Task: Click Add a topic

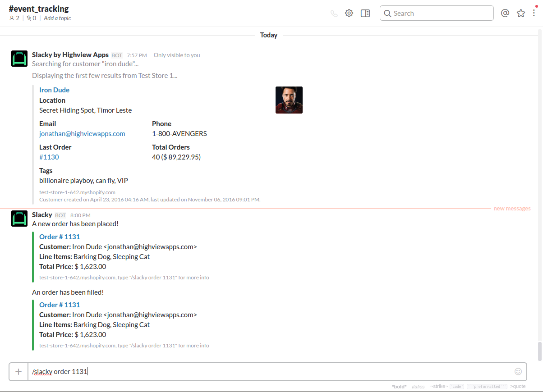Action: coord(57,18)
